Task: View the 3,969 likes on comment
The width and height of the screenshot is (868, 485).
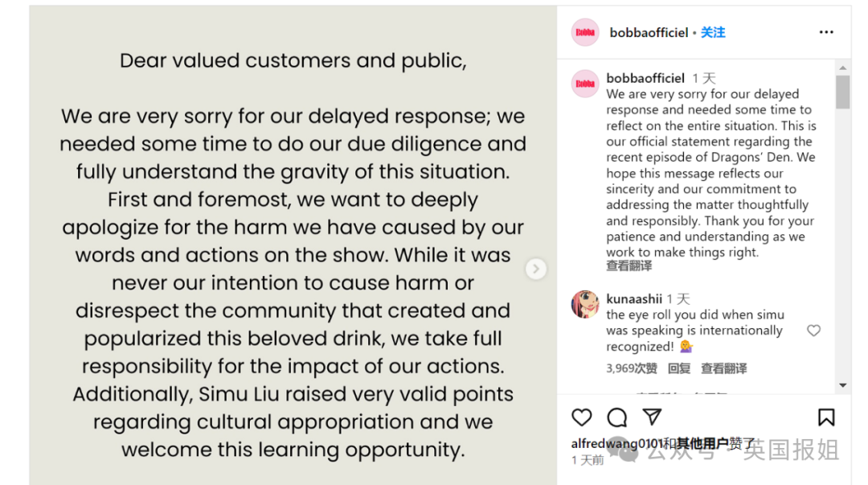Action: (632, 368)
